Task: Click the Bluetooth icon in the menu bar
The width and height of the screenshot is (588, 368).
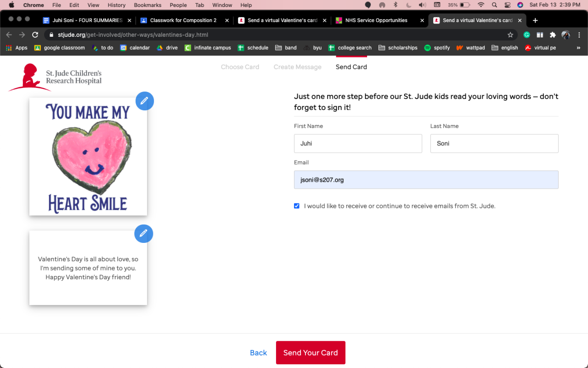Action: (x=395, y=5)
